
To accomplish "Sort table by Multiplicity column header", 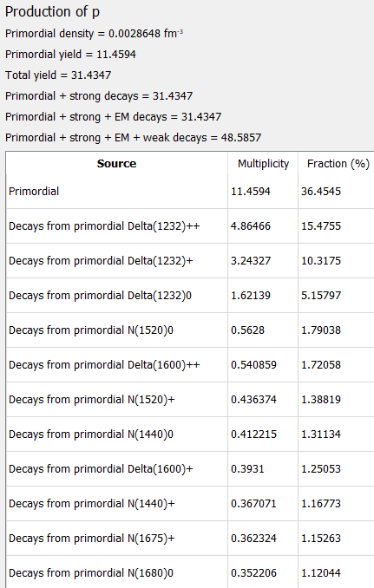I will click(x=263, y=164).
